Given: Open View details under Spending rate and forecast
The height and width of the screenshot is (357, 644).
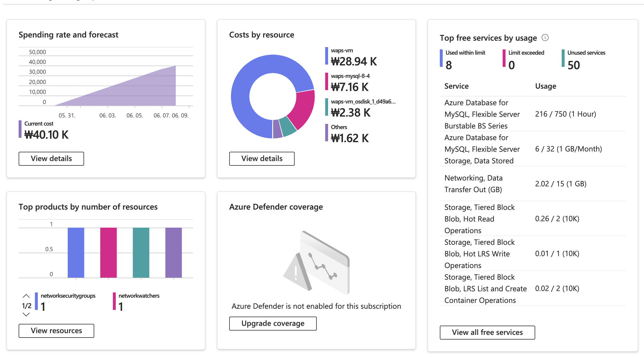Looking at the screenshot, I should (51, 158).
